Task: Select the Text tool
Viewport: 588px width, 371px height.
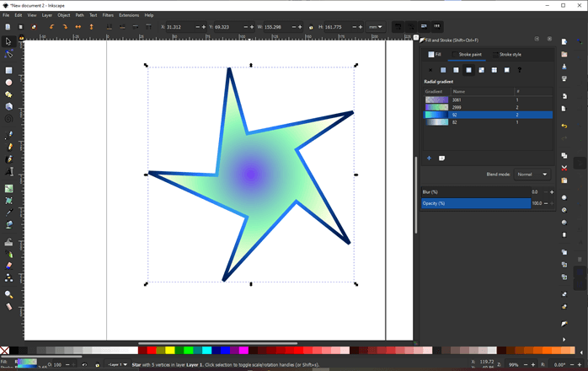Action: 8,171
